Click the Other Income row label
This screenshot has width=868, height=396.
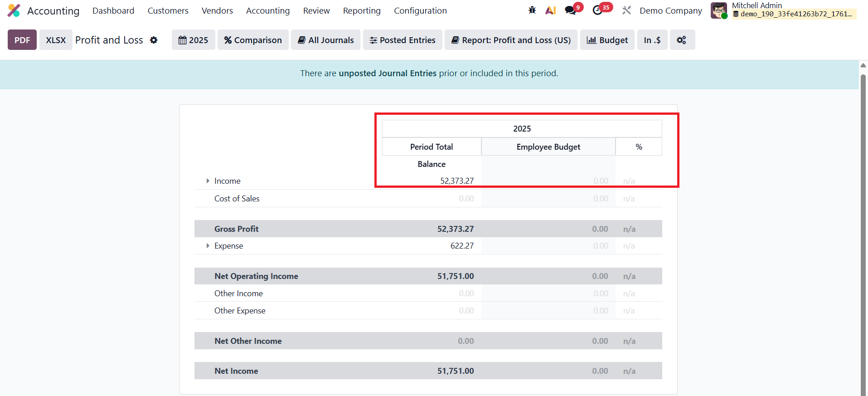(239, 293)
